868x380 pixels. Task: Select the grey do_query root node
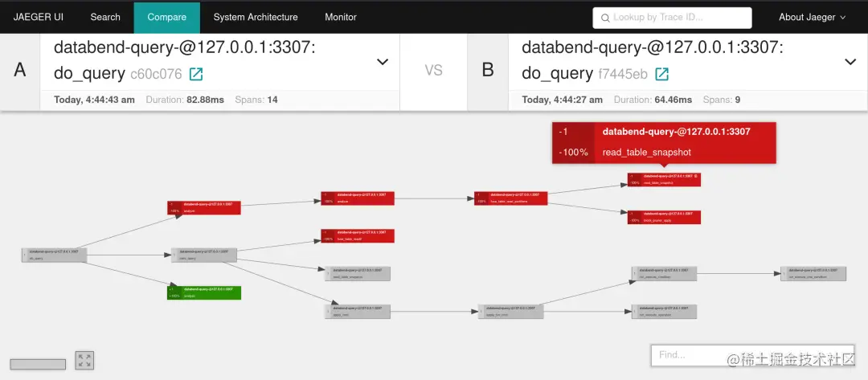[55, 255]
